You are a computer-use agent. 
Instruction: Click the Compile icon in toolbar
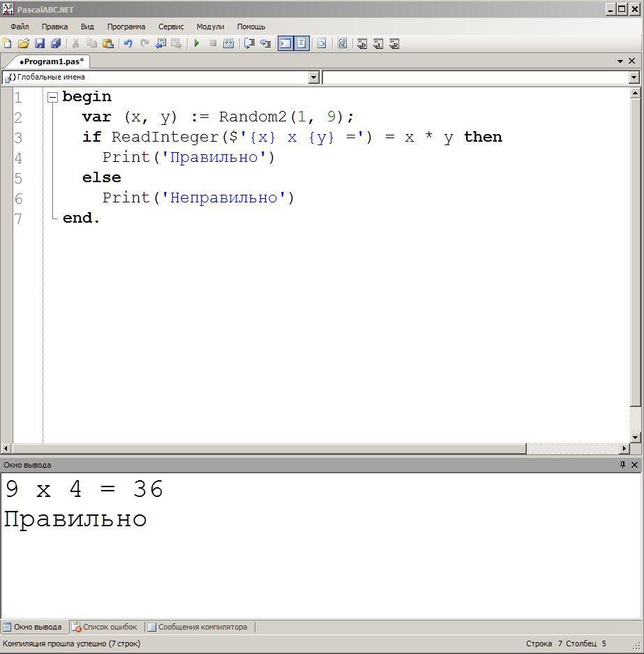[x=228, y=43]
